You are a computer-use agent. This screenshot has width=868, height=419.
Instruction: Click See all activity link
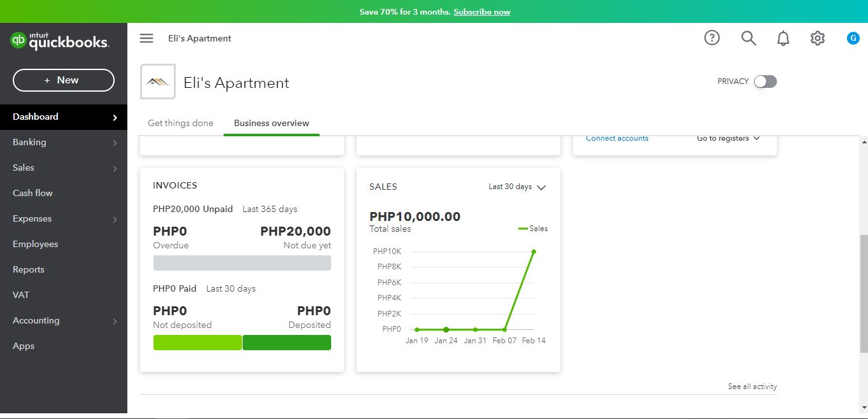click(x=752, y=387)
